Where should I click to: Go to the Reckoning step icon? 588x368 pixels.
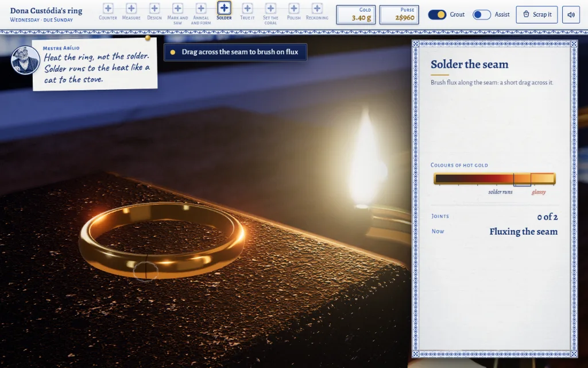point(317,8)
